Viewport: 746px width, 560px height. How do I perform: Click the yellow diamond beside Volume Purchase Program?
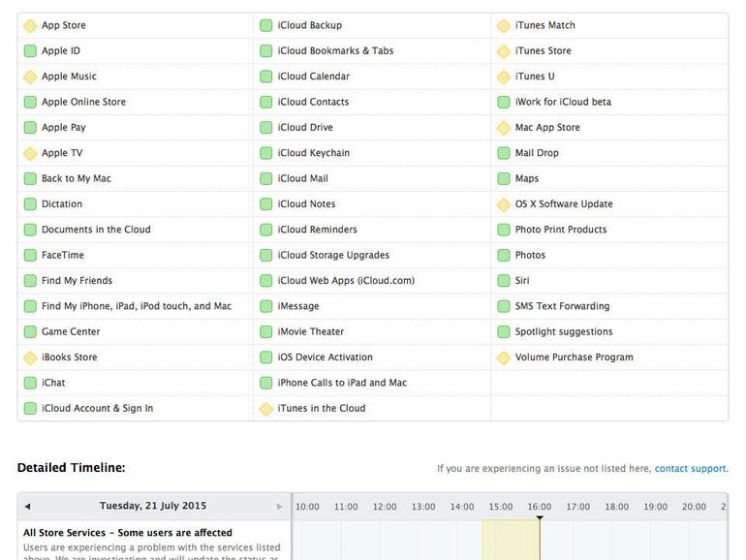[x=504, y=358]
